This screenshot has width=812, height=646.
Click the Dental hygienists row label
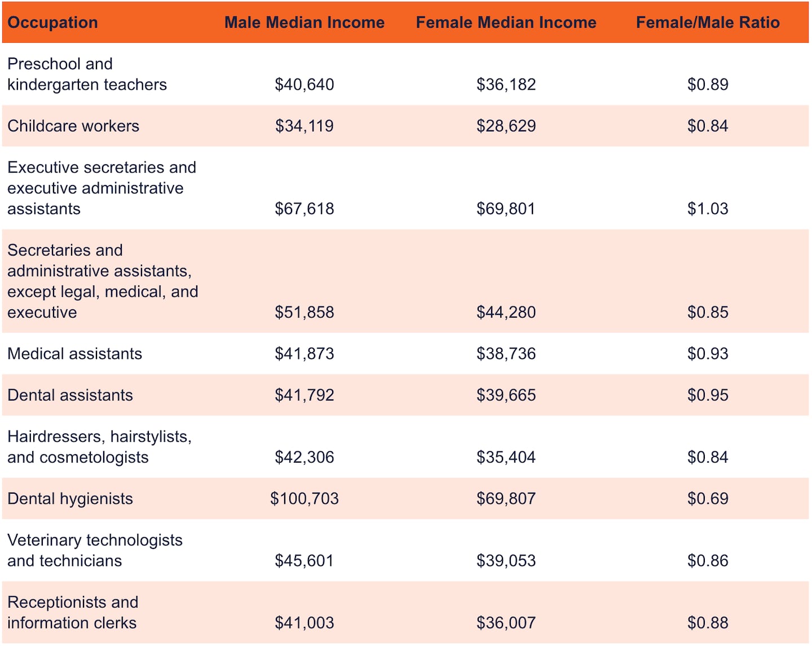pos(70,499)
